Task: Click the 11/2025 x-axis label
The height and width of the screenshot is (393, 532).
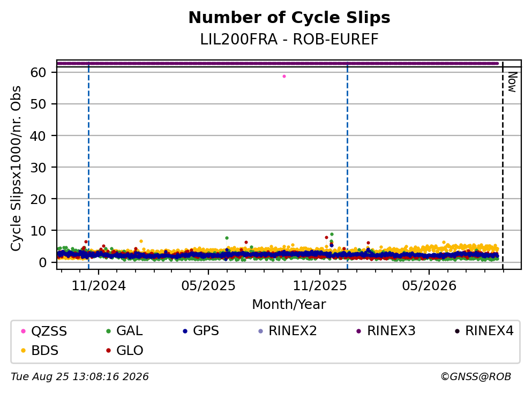Action: point(320,286)
